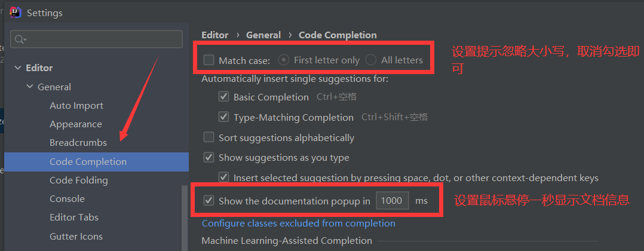
Task: Open Auto Import settings page
Action: (x=76, y=106)
